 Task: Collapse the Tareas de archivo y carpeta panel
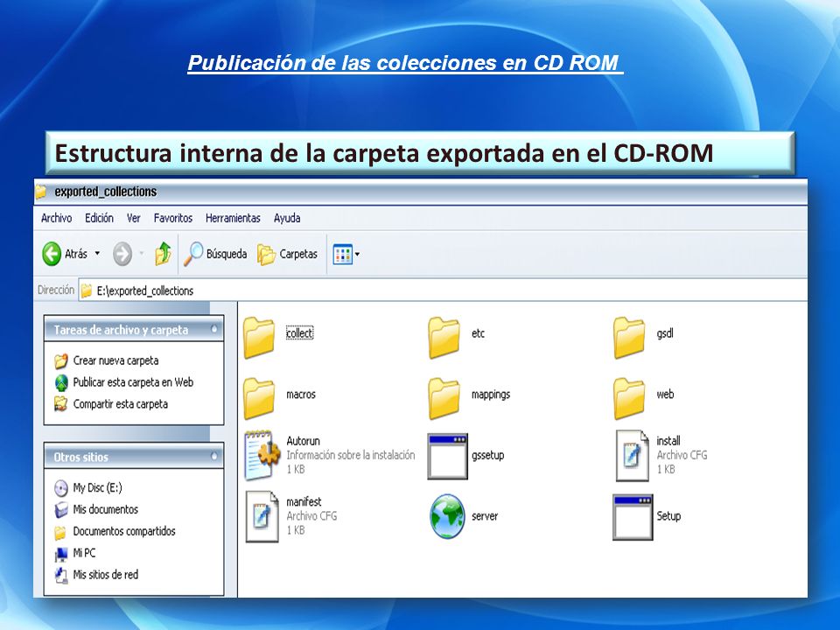[213, 330]
